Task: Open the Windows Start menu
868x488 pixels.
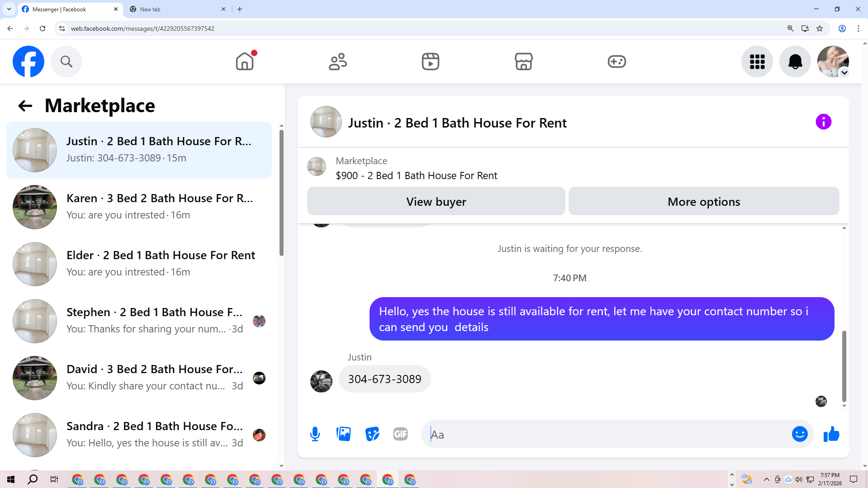Action: pos(11,479)
